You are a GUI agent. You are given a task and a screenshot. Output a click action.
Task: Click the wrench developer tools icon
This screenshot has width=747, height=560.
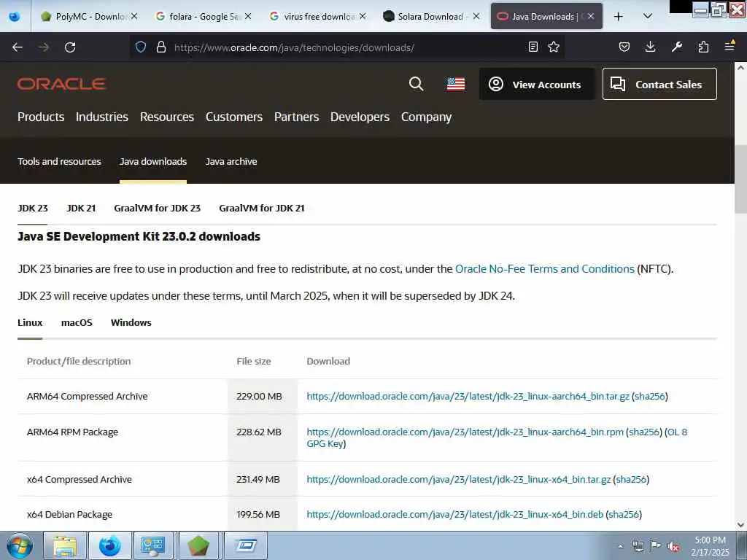point(676,47)
